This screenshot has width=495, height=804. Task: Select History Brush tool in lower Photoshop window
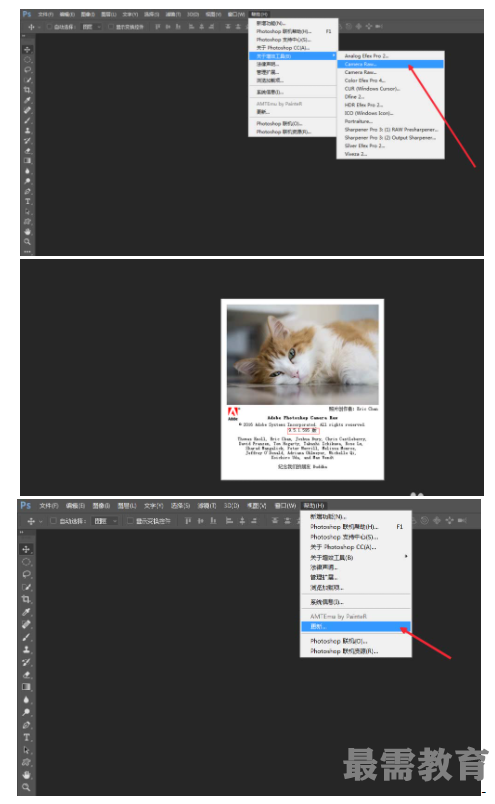point(26,662)
